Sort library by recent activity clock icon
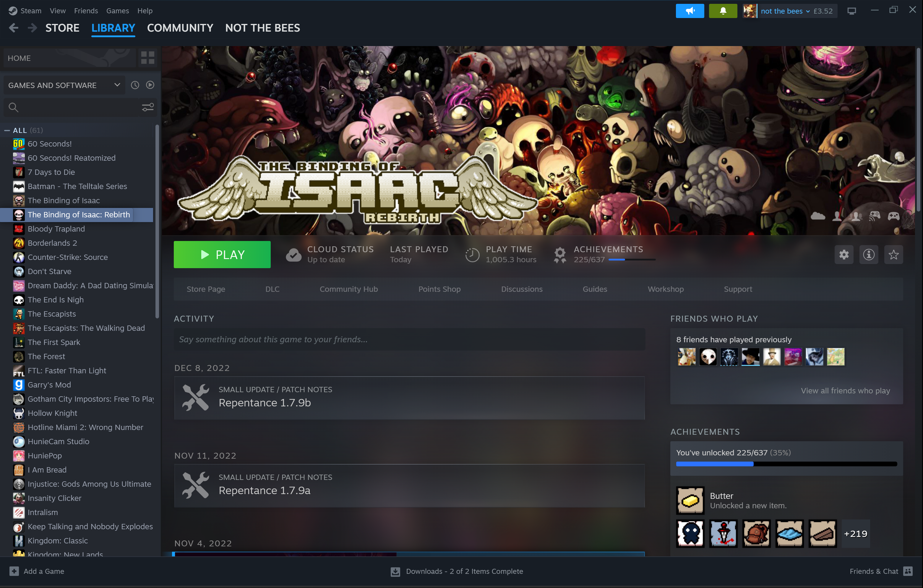The image size is (923, 588). [x=135, y=85]
